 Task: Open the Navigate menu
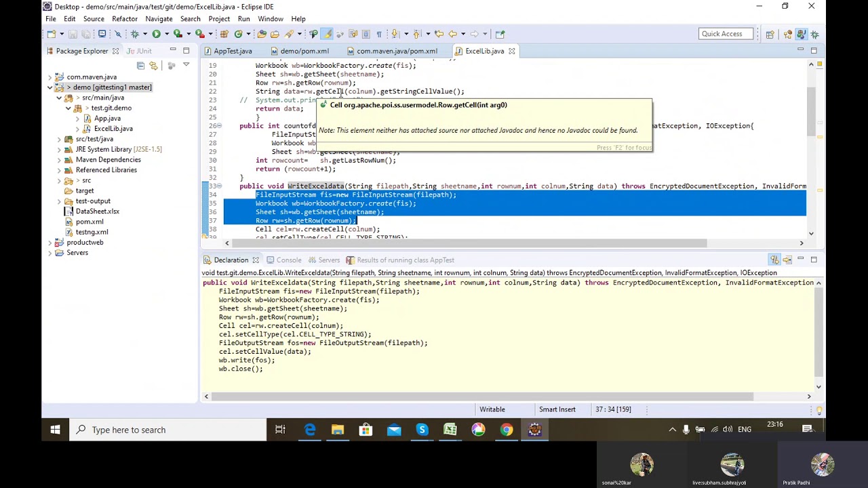point(159,19)
